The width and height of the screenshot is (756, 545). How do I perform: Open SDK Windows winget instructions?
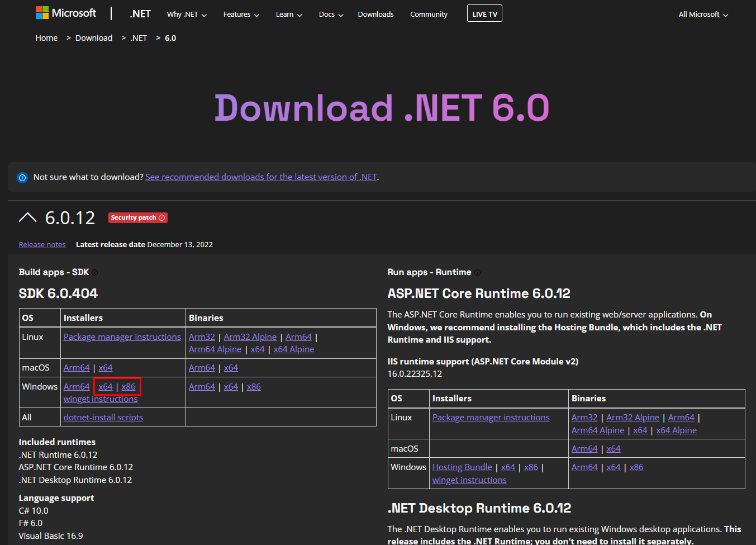point(101,399)
